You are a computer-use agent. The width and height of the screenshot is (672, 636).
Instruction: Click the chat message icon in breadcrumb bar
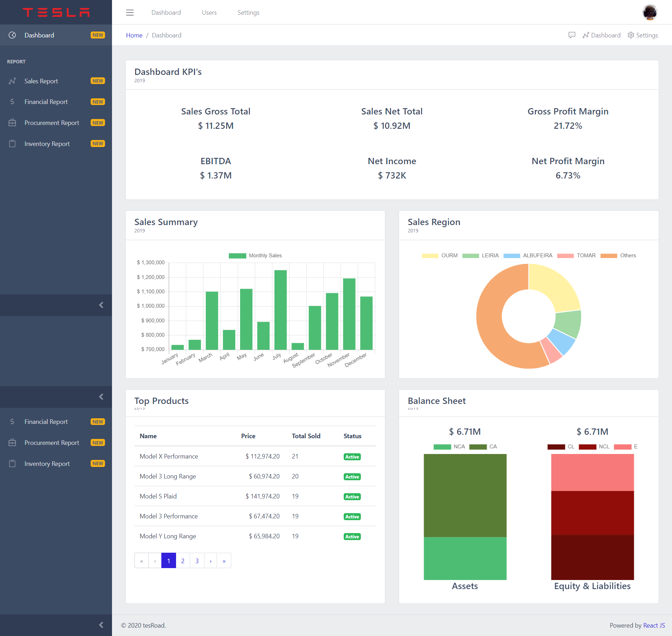pos(572,35)
